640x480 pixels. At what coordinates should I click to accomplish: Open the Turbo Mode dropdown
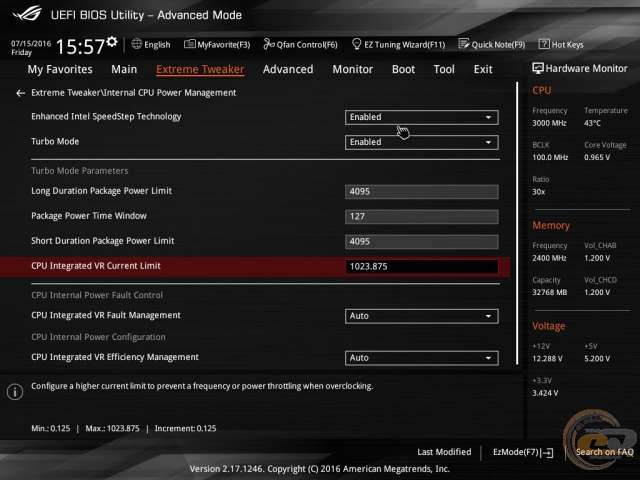pos(422,142)
